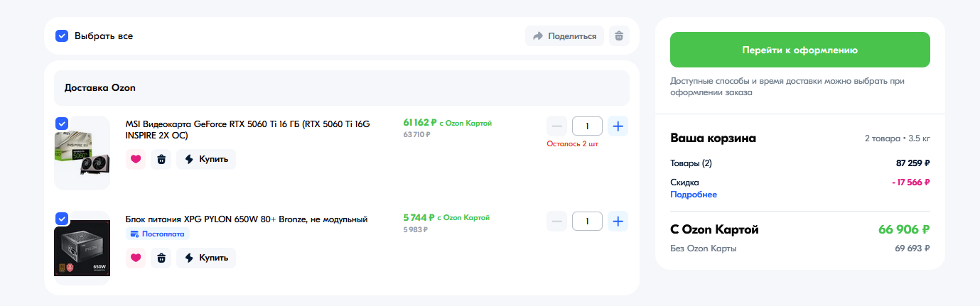Viewport: 980px width, 306px height.
Task: Click 'Перейти к оформлению' checkout button
Action: pos(800,50)
